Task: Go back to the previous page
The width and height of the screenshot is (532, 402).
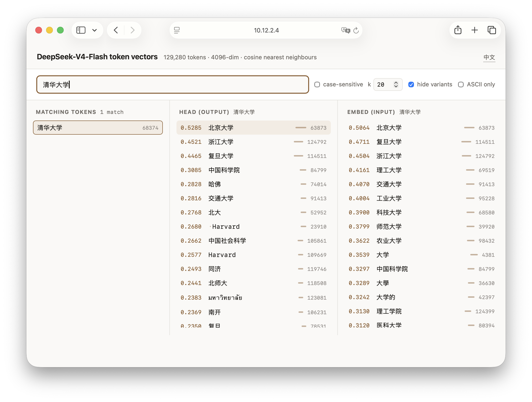Action: point(116,30)
